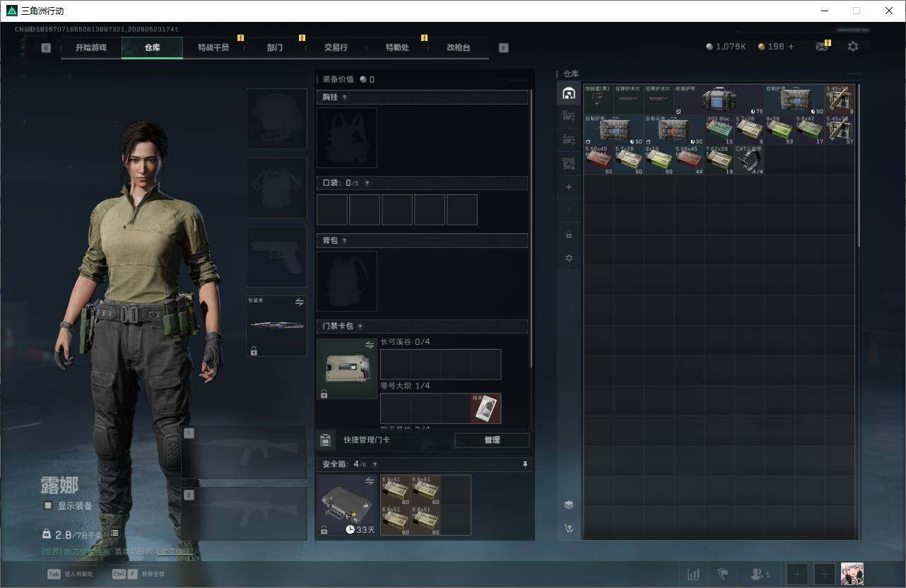Select the CAT tourniquet item 4/4
The image size is (906, 588).
(750, 160)
